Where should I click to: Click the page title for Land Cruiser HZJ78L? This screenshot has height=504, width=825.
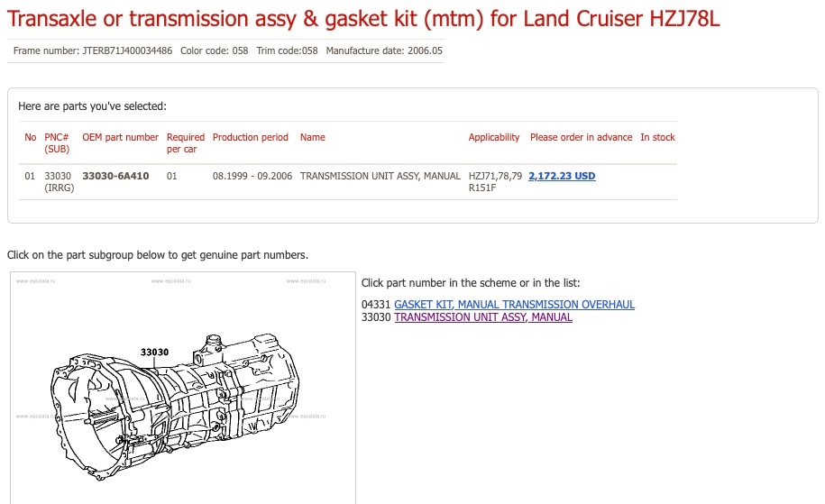[363, 19]
